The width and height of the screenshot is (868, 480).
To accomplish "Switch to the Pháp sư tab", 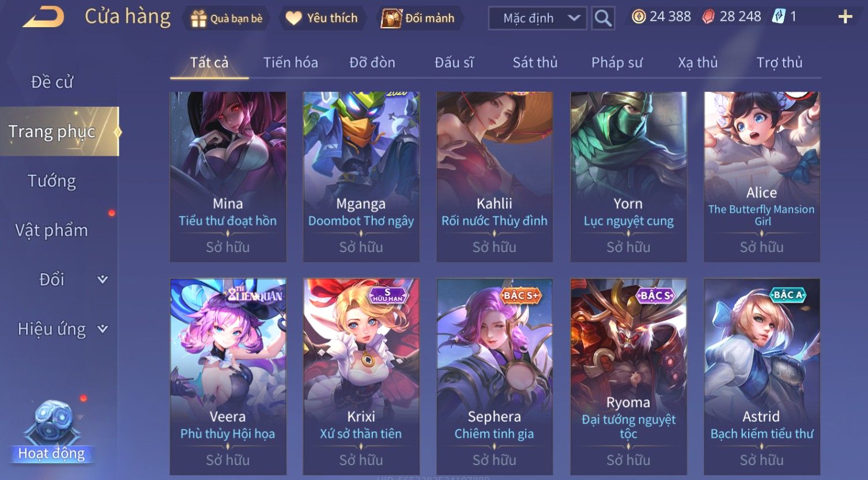I will (617, 62).
